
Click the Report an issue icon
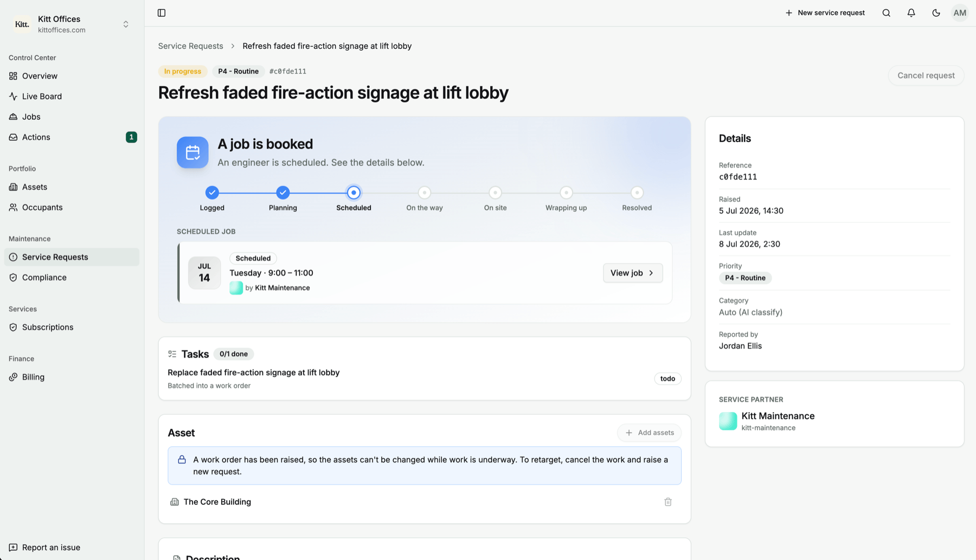pyautogui.click(x=13, y=547)
